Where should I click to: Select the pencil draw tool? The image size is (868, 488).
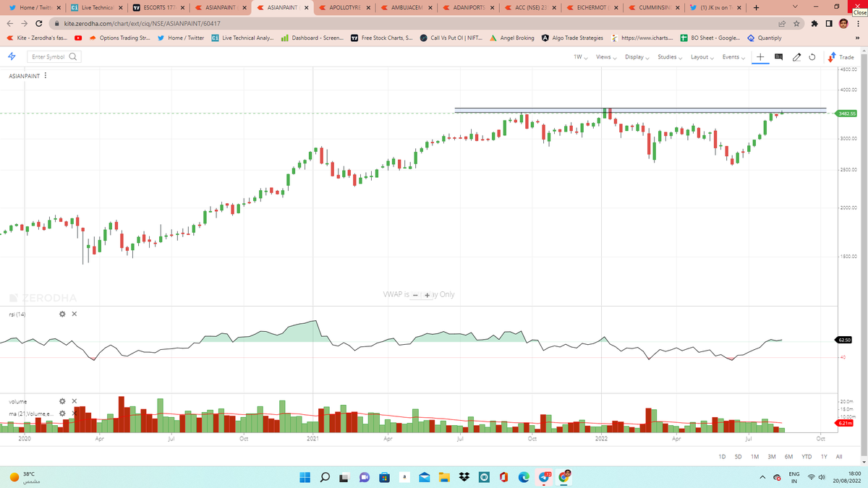click(796, 57)
